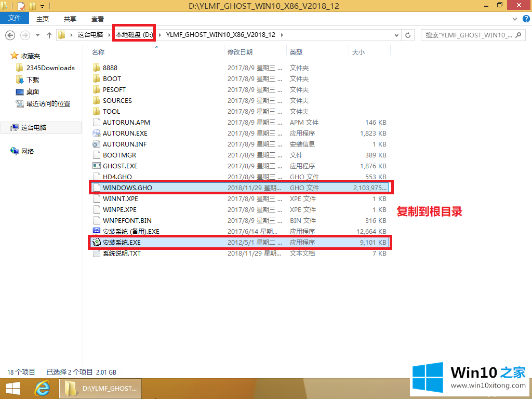Screen dimensions: 532x399
Task: Open Internet Explorer from taskbar
Action: pyautogui.click(x=42, y=388)
